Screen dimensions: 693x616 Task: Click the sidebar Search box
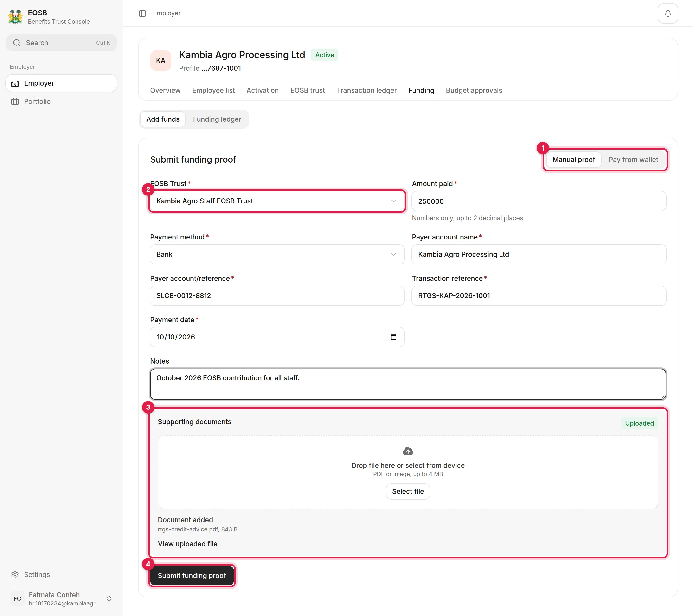[x=61, y=43]
